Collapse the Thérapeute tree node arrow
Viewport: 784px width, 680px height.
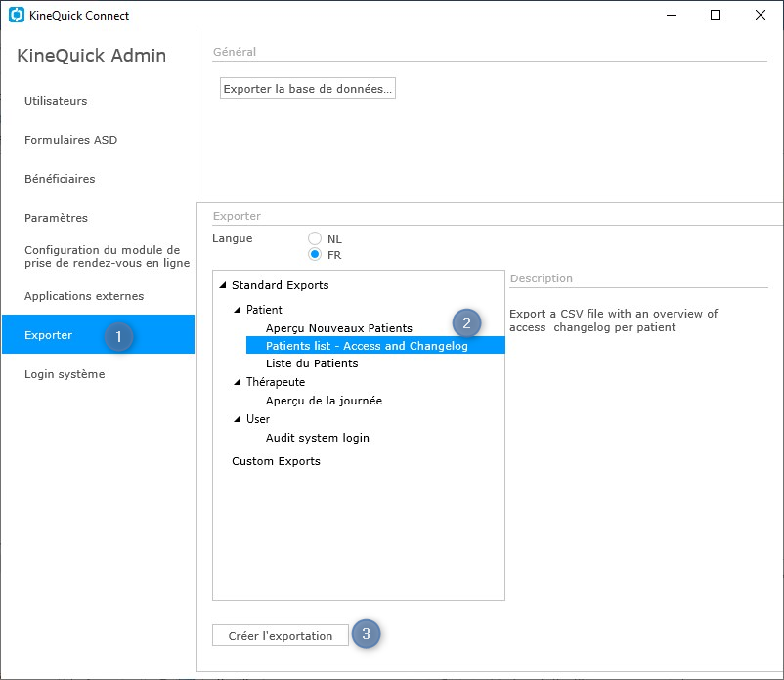(x=238, y=382)
